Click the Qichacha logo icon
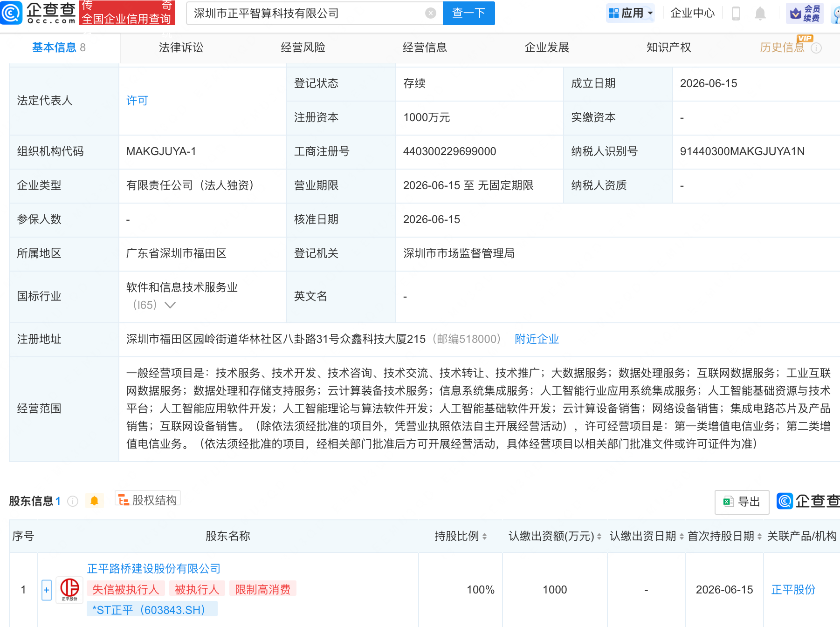Image resolution: width=840 pixels, height=627 pixels. point(11,13)
